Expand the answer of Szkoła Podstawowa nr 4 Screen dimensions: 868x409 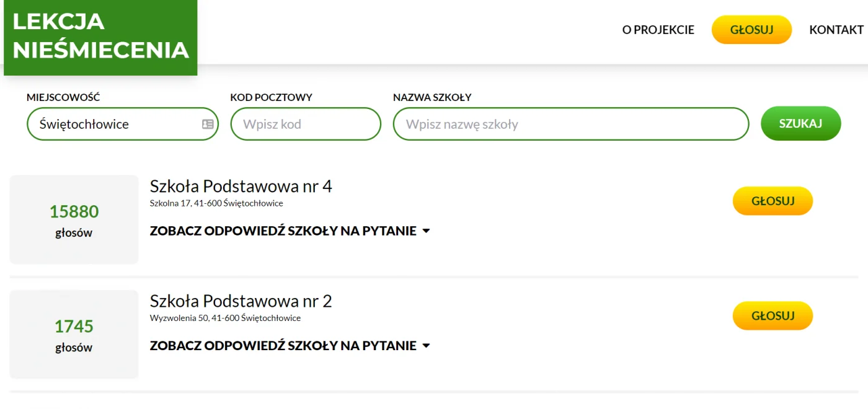point(290,231)
